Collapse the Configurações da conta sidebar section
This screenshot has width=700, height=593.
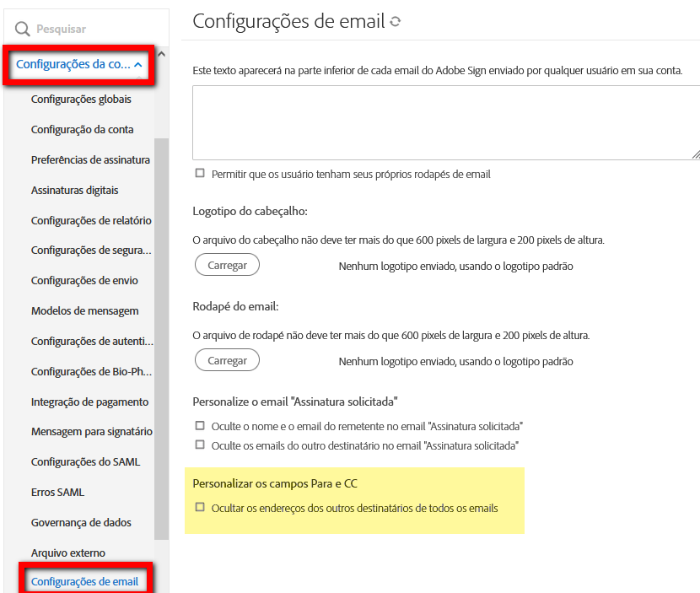(78, 64)
